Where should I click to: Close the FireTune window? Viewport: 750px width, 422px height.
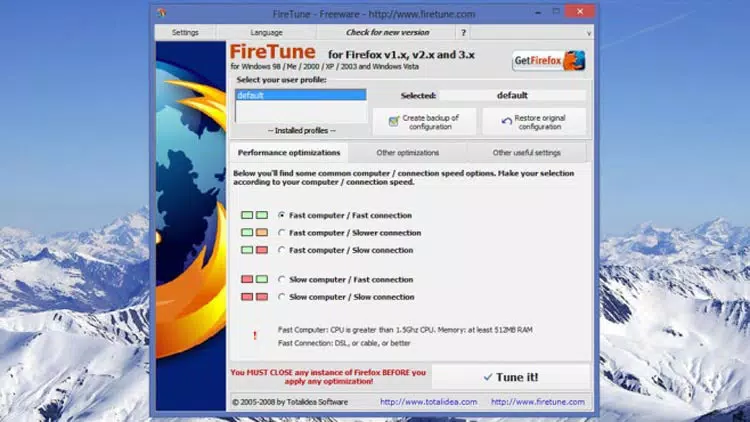pyautogui.click(x=580, y=11)
